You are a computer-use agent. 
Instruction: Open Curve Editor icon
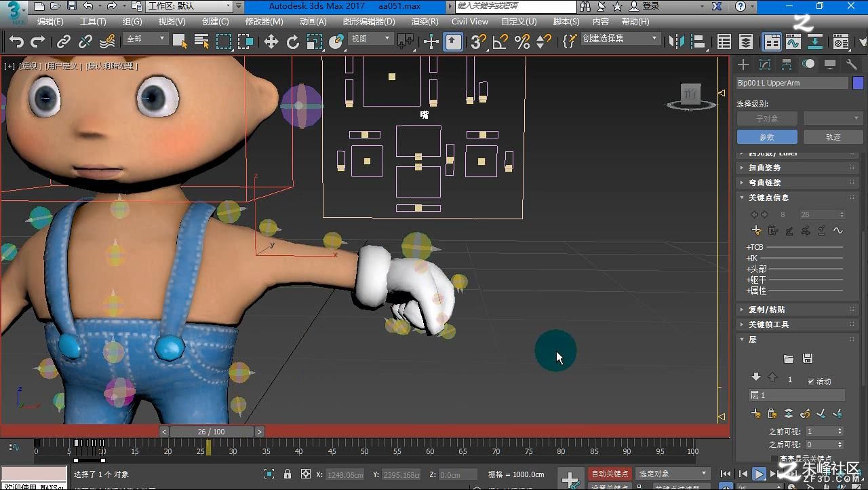tap(793, 42)
